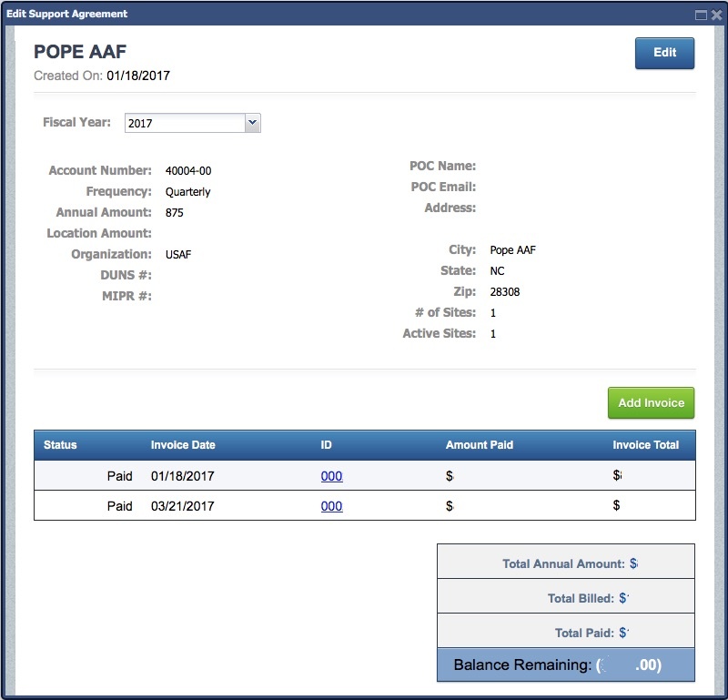The width and height of the screenshot is (728, 700).
Task: Click the Amount Paid column header
Action: click(479, 445)
